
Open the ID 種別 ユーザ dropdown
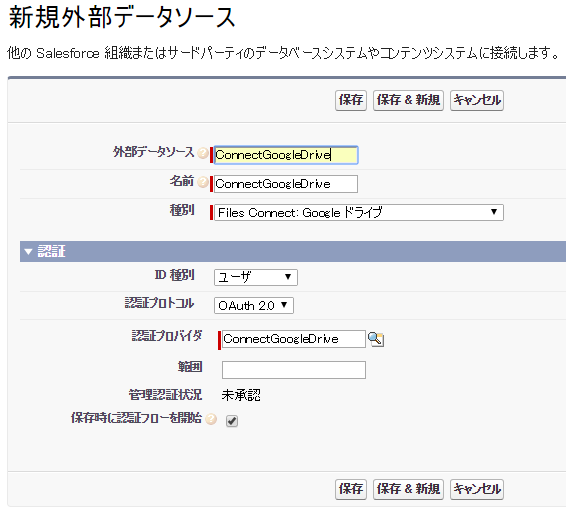click(256, 277)
